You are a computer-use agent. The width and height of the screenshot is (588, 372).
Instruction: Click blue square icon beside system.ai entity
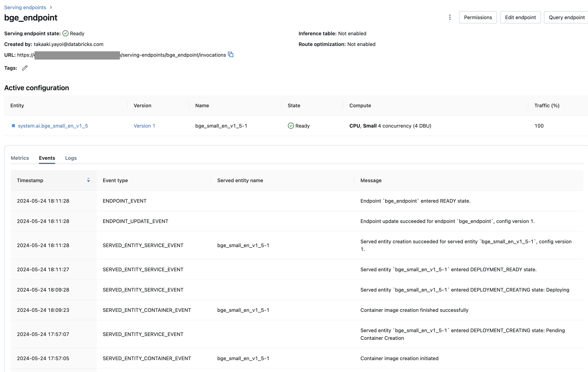[x=13, y=126]
